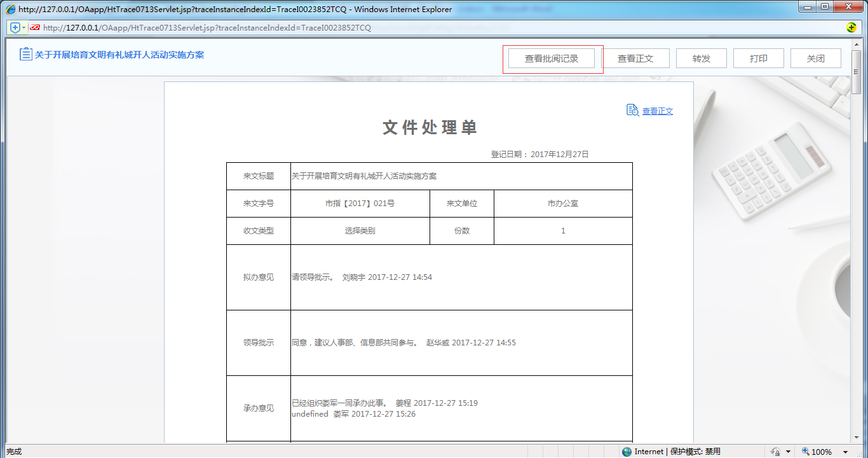Viewport: 868px width, 458px height.
Task: Open the zoom level dropdown next to 100%
Action: pos(845,452)
